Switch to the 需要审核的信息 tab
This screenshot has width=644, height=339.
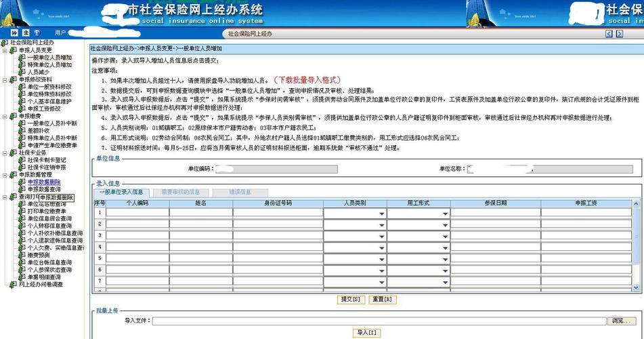tap(181, 193)
